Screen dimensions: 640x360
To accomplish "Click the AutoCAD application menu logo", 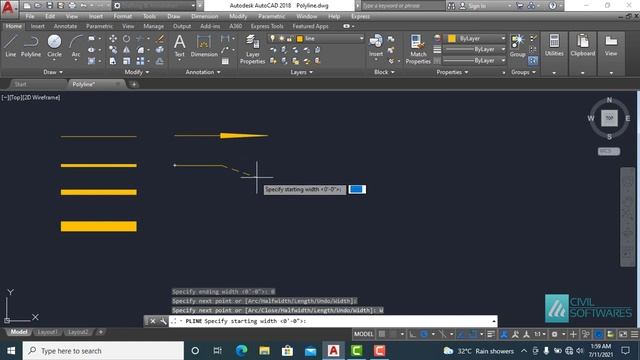I will (x=8, y=7).
